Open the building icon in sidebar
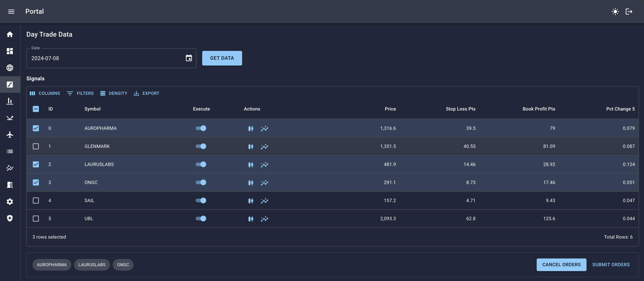The image size is (644, 281). (x=10, y=185)
